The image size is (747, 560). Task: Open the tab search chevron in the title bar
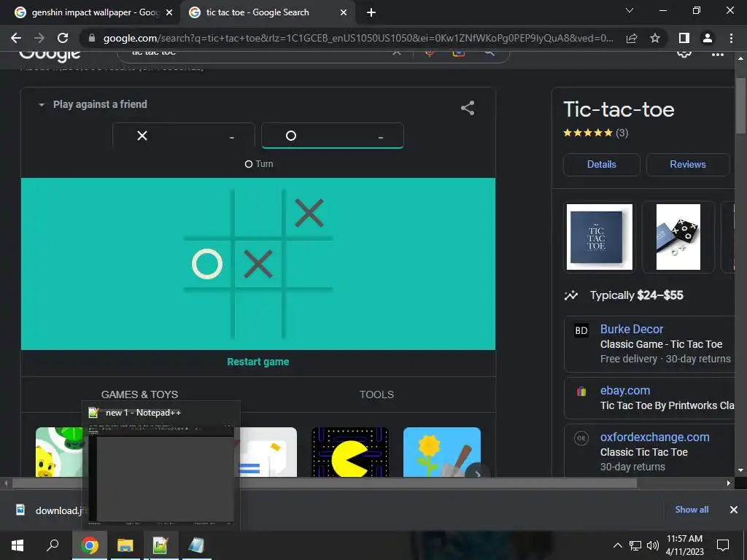pyautogui.click(x=630, y=10)
